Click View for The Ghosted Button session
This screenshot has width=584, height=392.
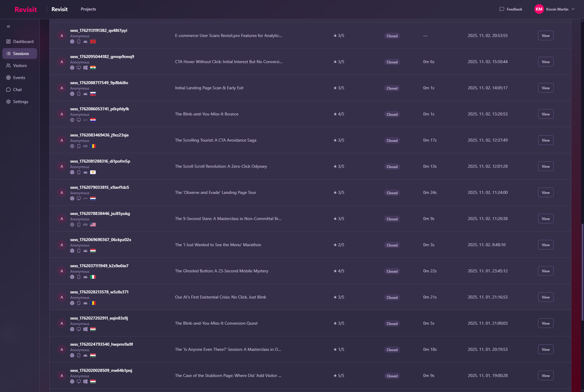[546, 271]
